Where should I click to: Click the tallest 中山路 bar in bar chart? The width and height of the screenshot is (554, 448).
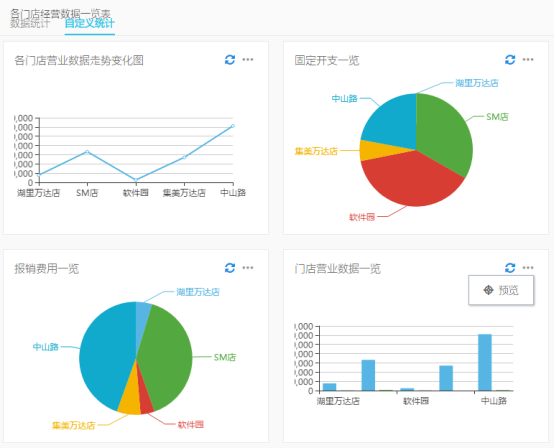click(485, 362)
